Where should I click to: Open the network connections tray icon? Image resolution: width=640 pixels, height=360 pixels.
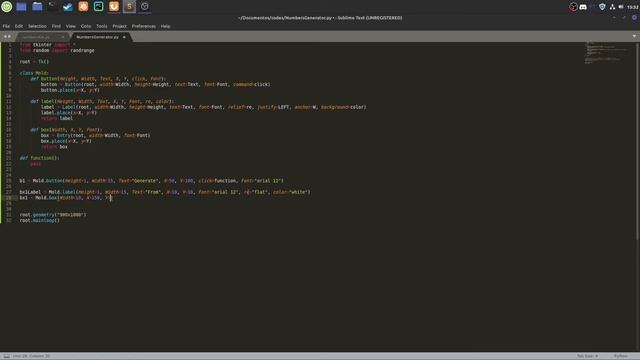612,7
